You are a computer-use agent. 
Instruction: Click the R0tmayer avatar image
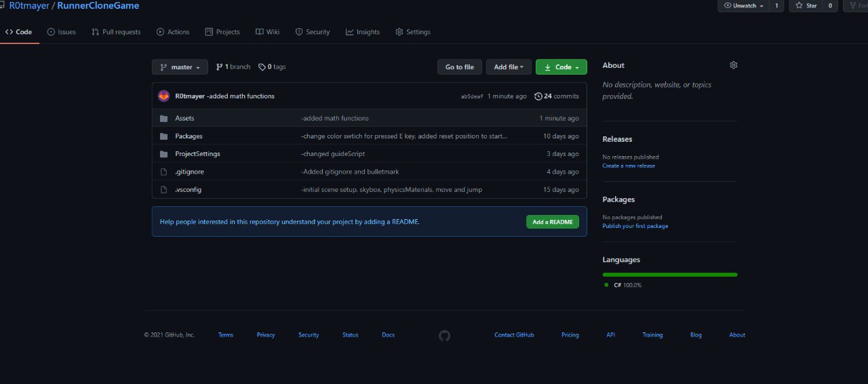coord(163,96)
